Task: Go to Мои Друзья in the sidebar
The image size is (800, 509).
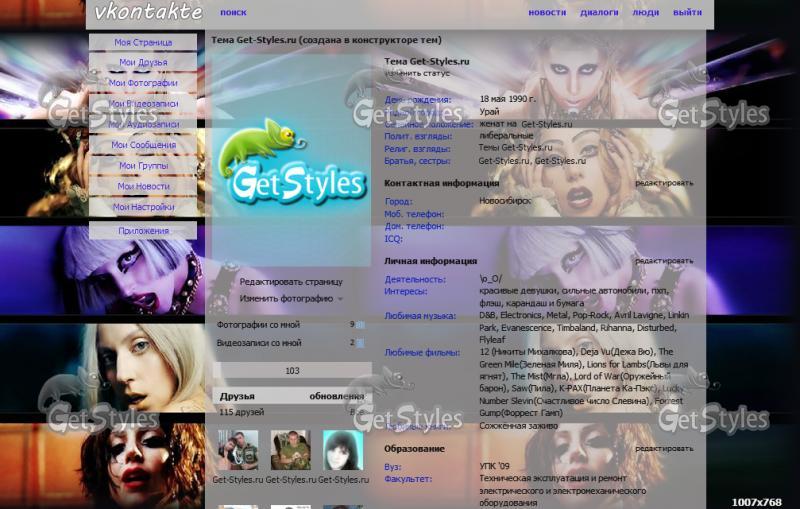Action: tap(143, 62)
